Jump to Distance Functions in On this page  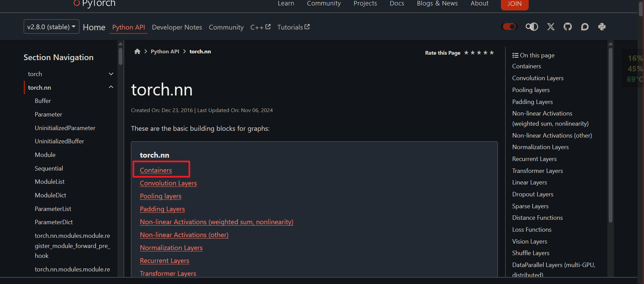538,218
